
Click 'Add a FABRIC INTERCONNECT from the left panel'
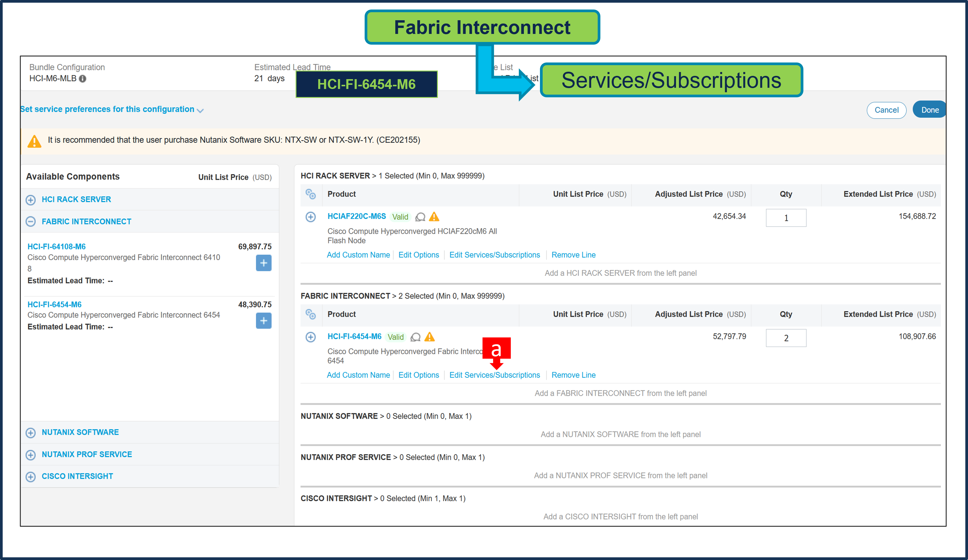tap(620, 393)
